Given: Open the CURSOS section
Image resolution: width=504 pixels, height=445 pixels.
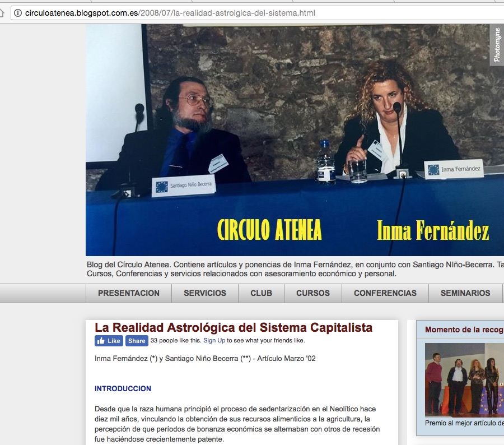Looking at the screenshot, I should 312,293.
